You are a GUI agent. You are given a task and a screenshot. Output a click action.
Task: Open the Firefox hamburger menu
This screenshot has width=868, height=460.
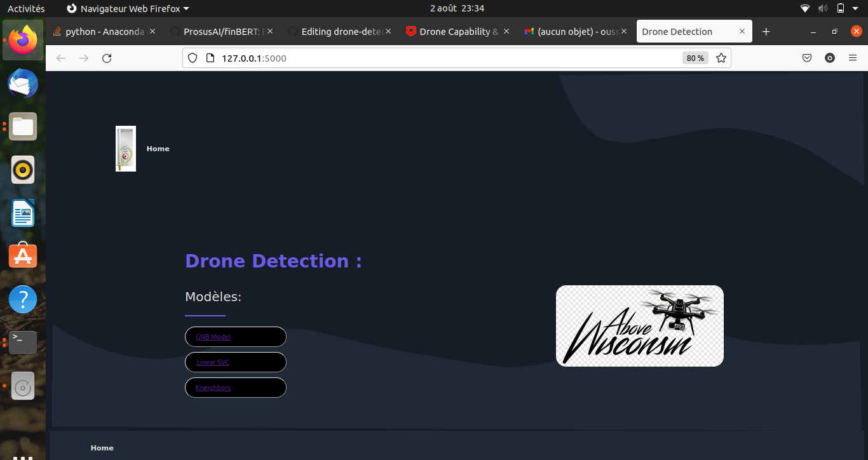tap(853, 58)
